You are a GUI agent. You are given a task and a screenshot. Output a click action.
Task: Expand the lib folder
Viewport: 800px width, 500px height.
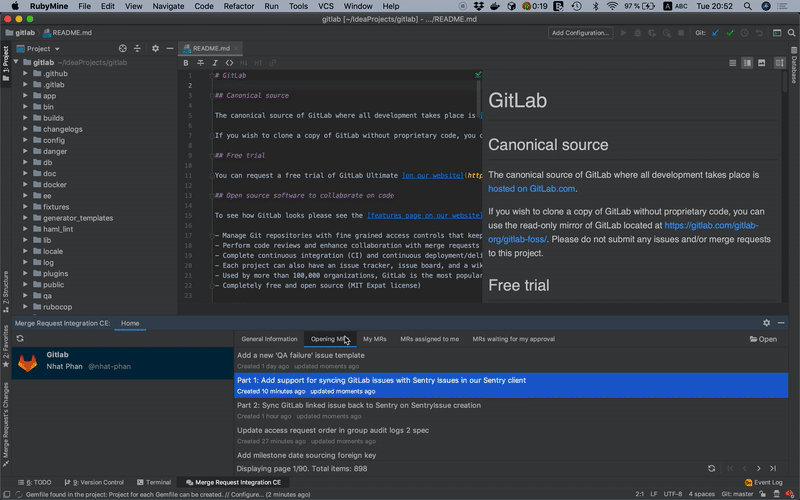[x=25, y=240]
